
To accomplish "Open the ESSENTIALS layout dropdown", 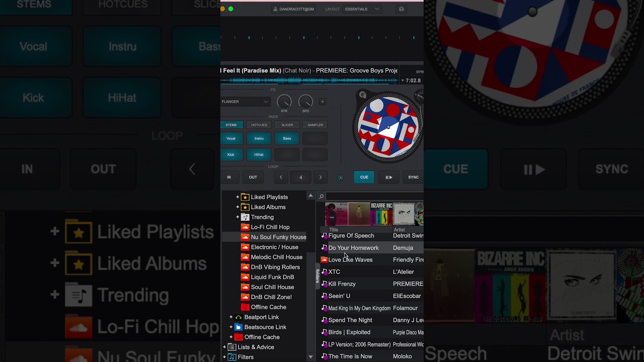I will click(362, 9).
